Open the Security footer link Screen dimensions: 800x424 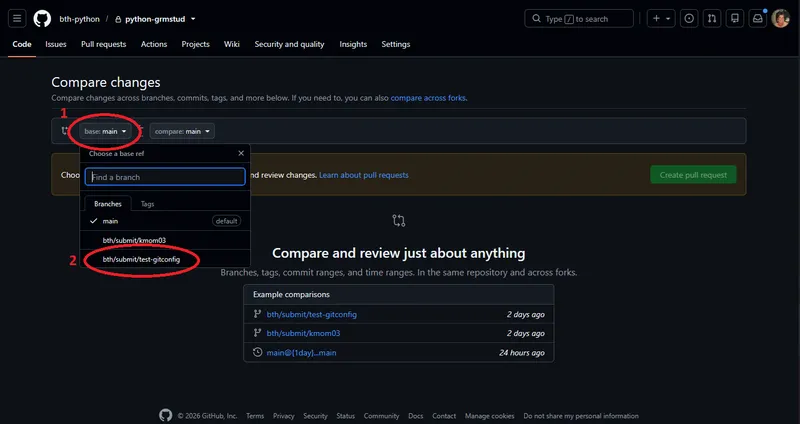click(315, 416)
